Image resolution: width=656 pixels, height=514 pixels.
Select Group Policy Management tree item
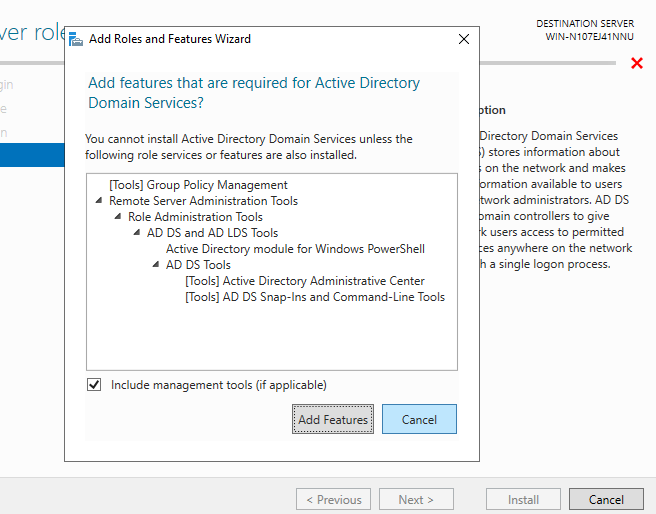pyautogui.click(x=198, y=185)
